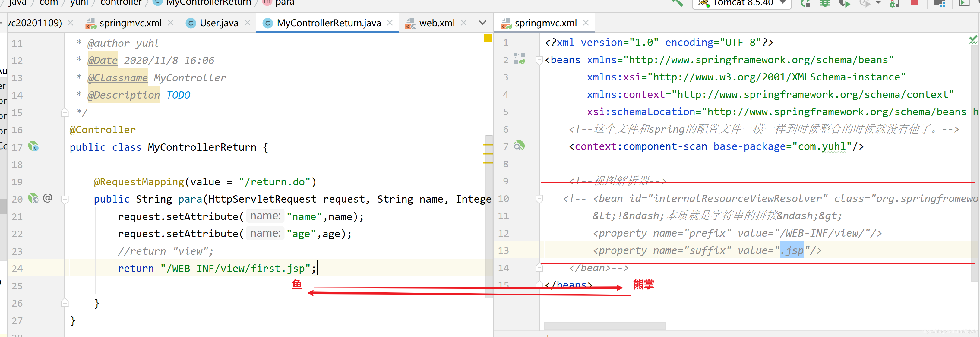
Task: Click the 'MyControllerReturn' breadcrumb
Action: tap(208, 3)
